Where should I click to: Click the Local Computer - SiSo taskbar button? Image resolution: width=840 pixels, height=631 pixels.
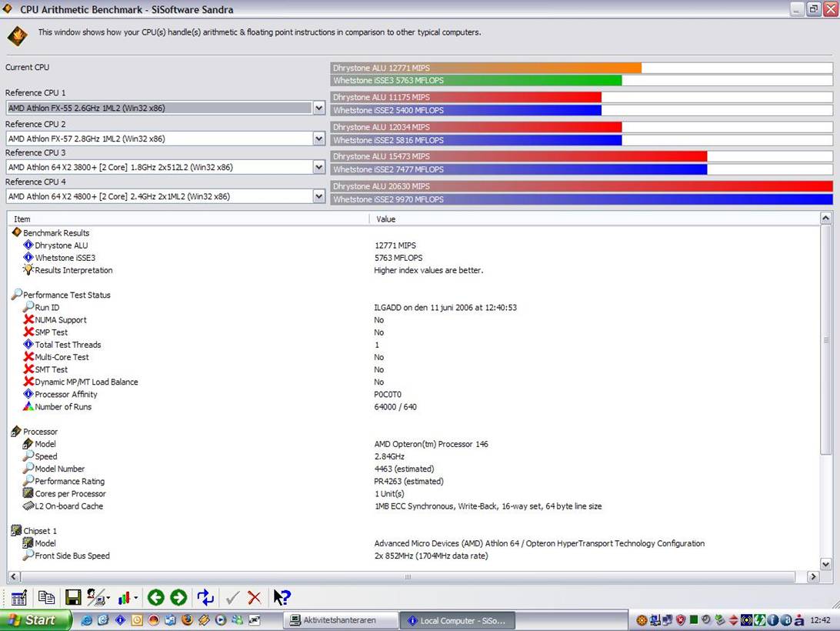click(x=457, y=620)
